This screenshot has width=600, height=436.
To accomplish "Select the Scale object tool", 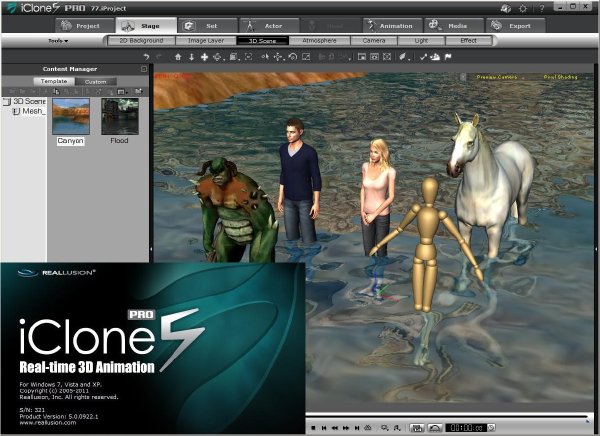I will (x=306, y=57).
